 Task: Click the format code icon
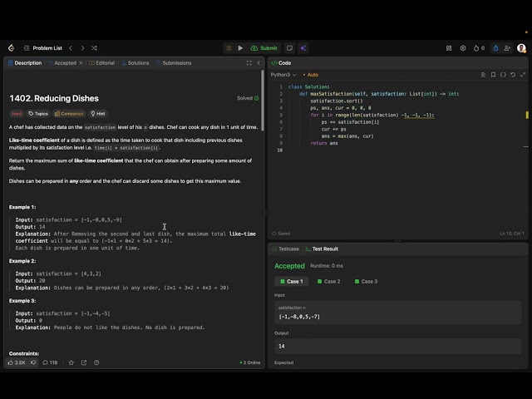483,75
